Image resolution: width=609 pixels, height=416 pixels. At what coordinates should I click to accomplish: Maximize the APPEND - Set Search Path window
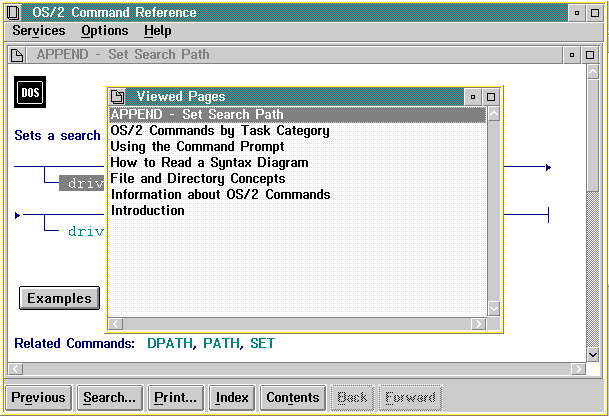590,55
